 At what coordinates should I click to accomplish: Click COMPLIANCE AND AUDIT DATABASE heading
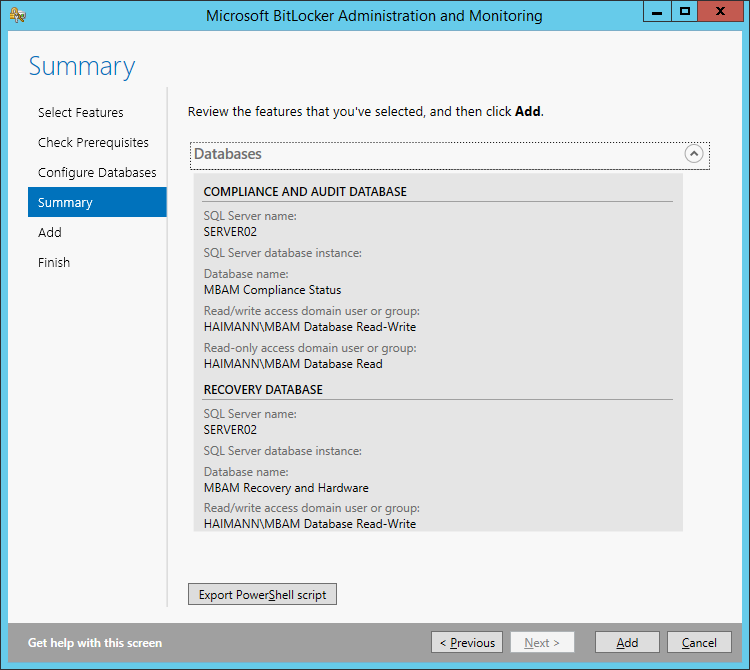pyautogui.click(x=305, y=192)
